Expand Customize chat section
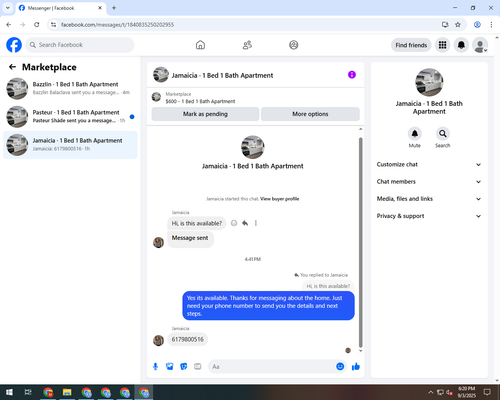 [429, 164]
